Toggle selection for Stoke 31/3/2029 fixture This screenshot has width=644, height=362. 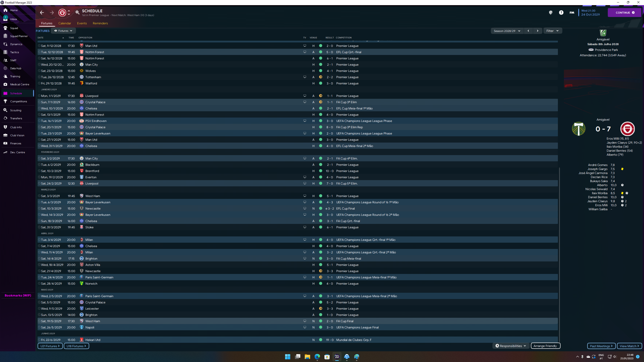click(x=39, y=227)
